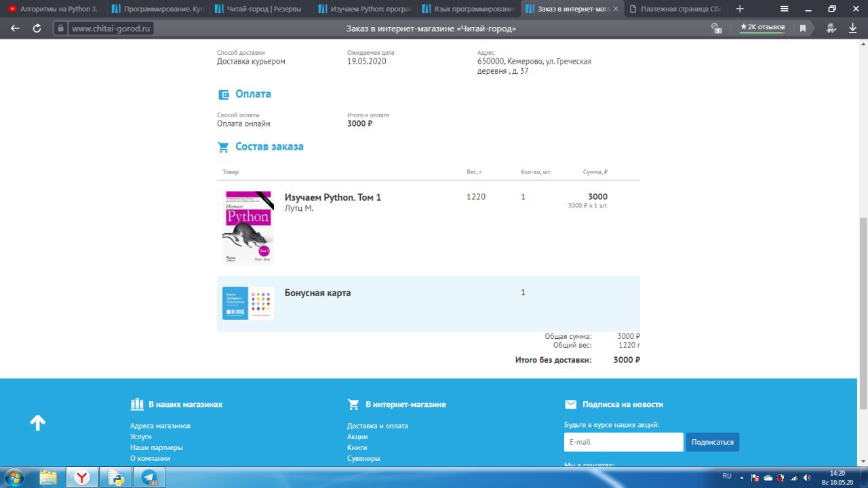Open the Наши партнеры footer link
Viewport: 868px width, 488px height.
(x=157, y=447)
